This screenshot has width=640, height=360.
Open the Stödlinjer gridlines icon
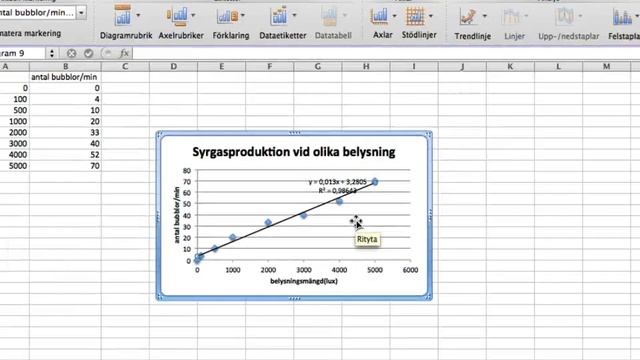tap(415, 16)
